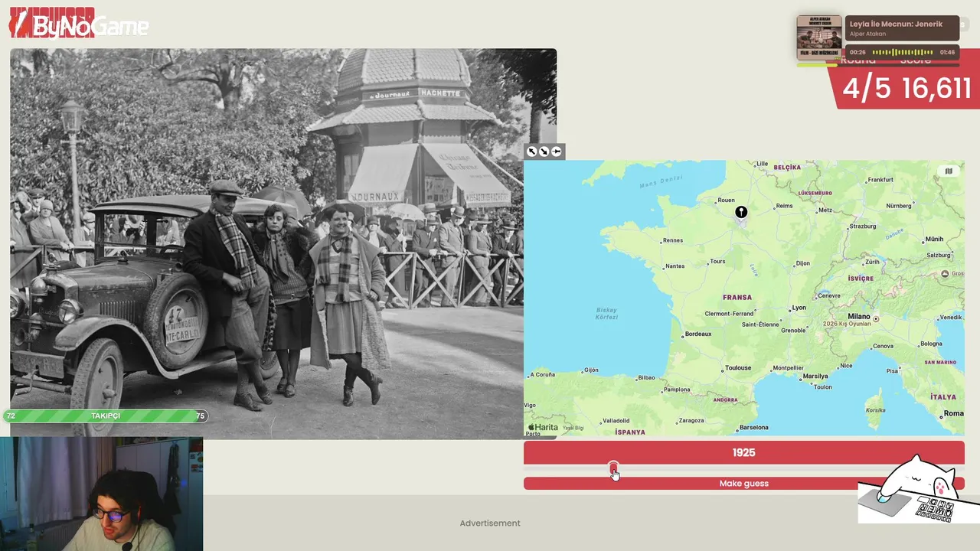This screenshot has width=980, height=551.
Task: Click the ANDORRA label on map
Action: (725, 399)
